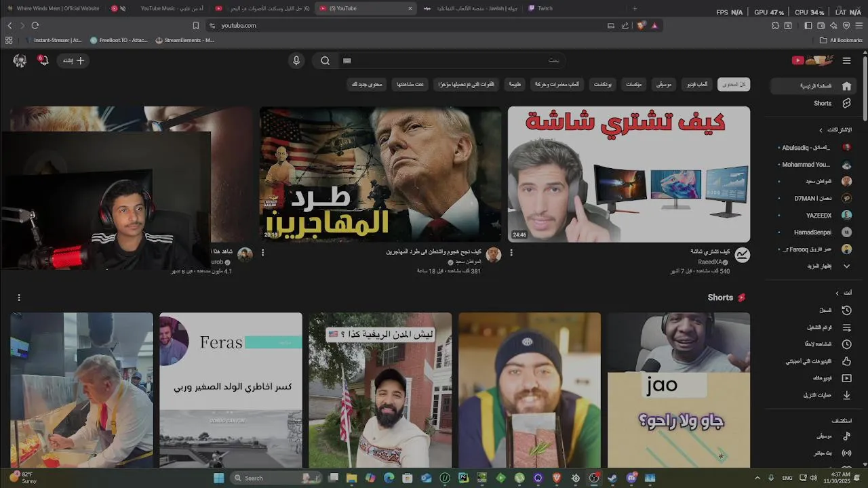This screenshot has width=868, height=488.
Task: Open D7MAN channel subscription
Action: pos(814,199)
